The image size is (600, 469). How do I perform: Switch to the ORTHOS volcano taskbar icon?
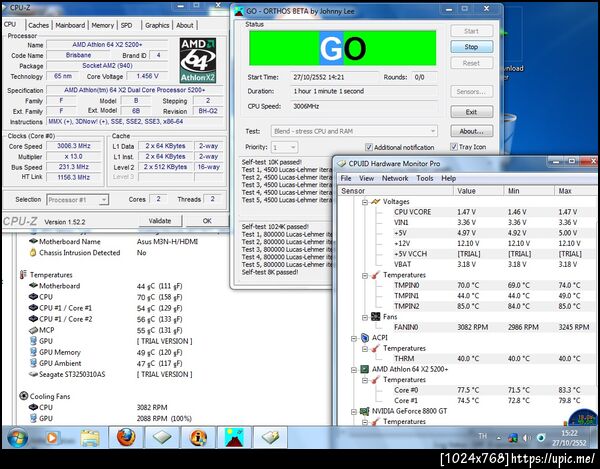click(235, 437)
